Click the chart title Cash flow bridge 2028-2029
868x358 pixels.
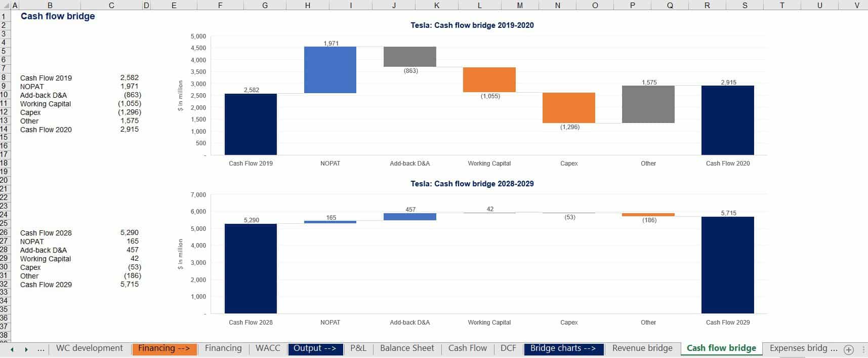coord(472,184)
